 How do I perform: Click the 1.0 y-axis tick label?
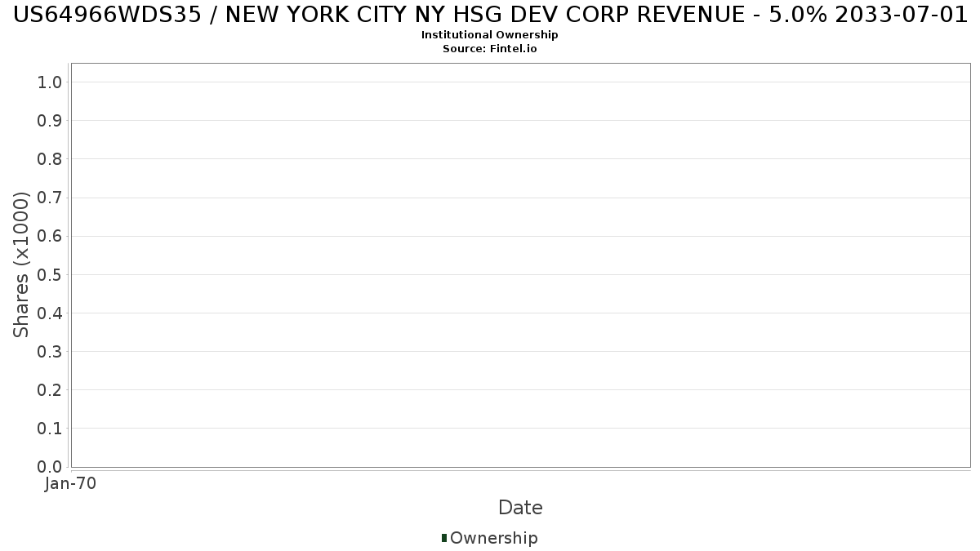(x=50, y=82)
